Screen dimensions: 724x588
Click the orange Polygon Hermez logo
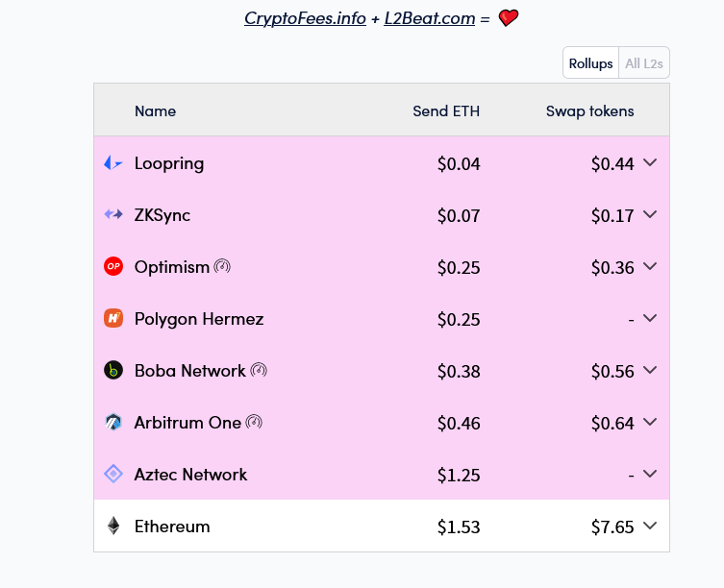(x=113, y=318)
